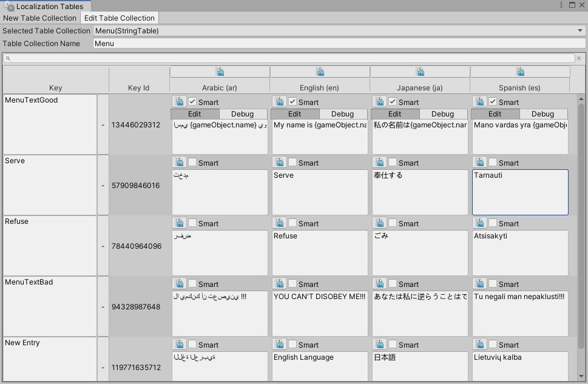The width and height of the screenshot is (588, 384).
Task: Click the table icon above English (en) header
Action: click(320, 71)
